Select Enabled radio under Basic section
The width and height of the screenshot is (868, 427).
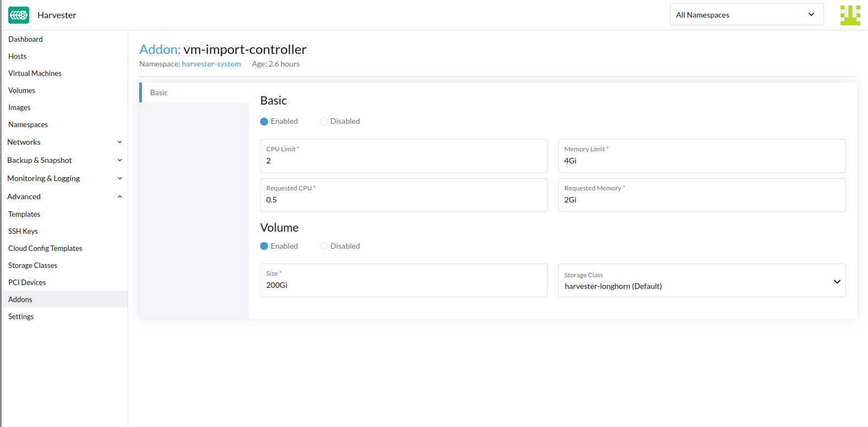pos(264,122)
